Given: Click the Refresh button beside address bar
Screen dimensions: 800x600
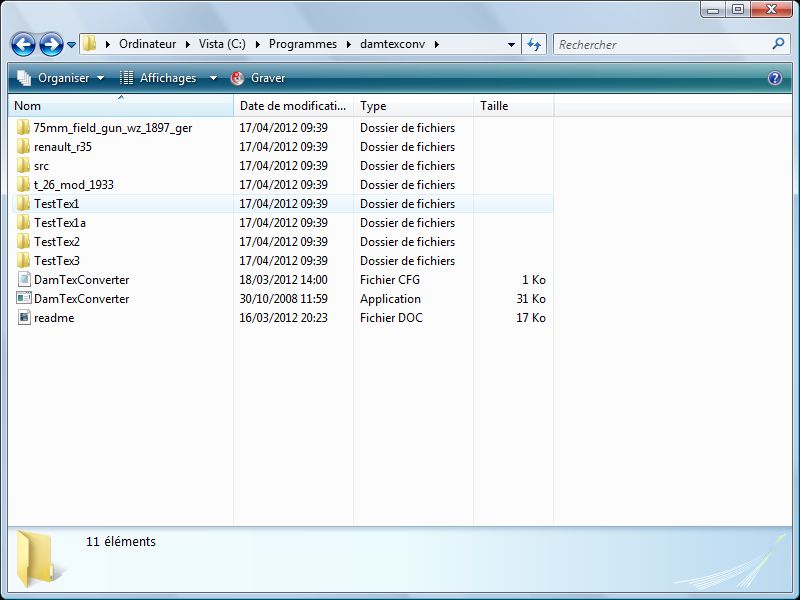Looking at the screenshot, I should (534, 44).
